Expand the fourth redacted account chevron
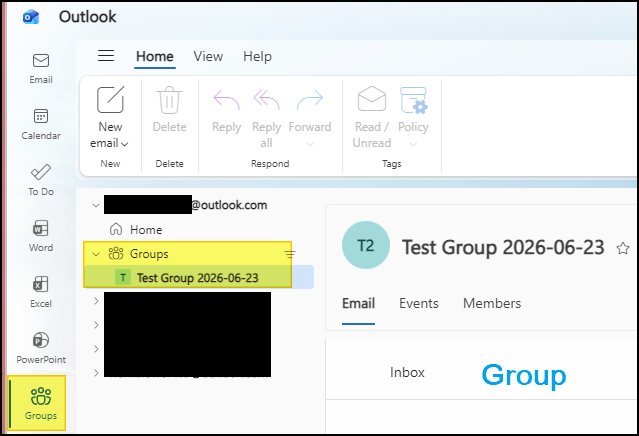The image size is (639, 436). pyautogui.click(x=96, y=372)
